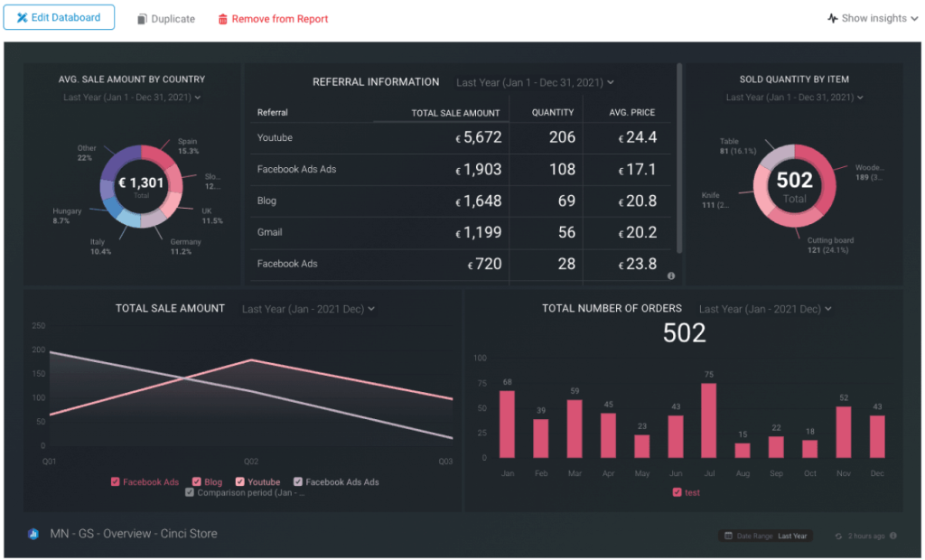Click the red trash icon
925x560 pixels.
tap(222, 19)
